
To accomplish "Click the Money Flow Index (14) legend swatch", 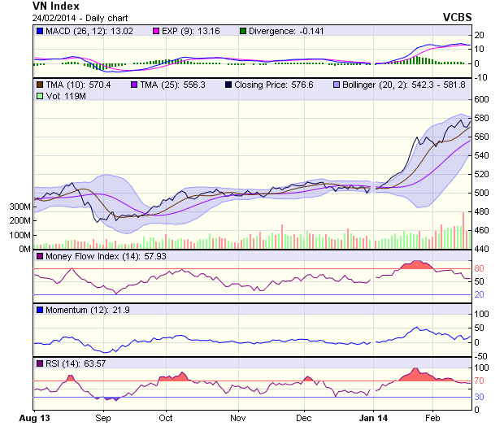I will coord(39,257).
